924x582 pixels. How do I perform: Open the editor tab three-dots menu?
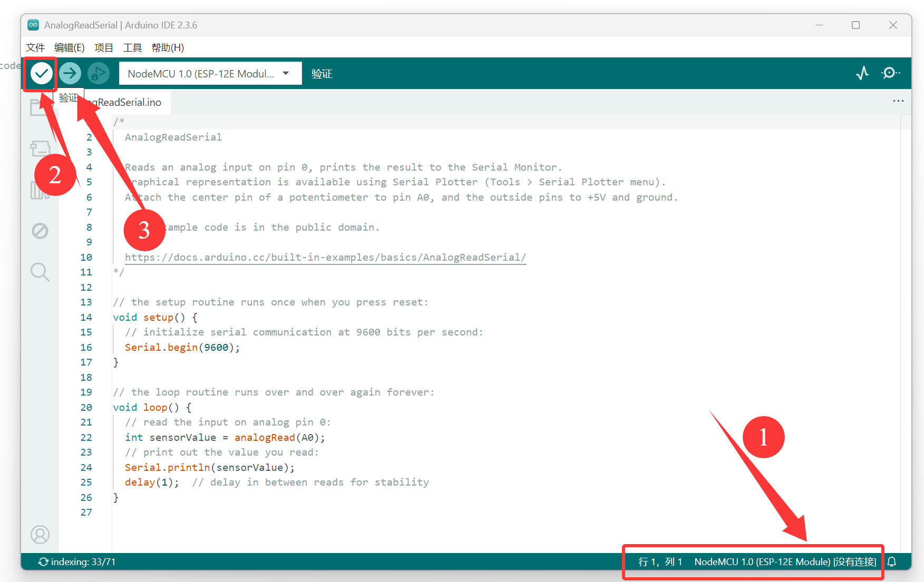[898, 101]
